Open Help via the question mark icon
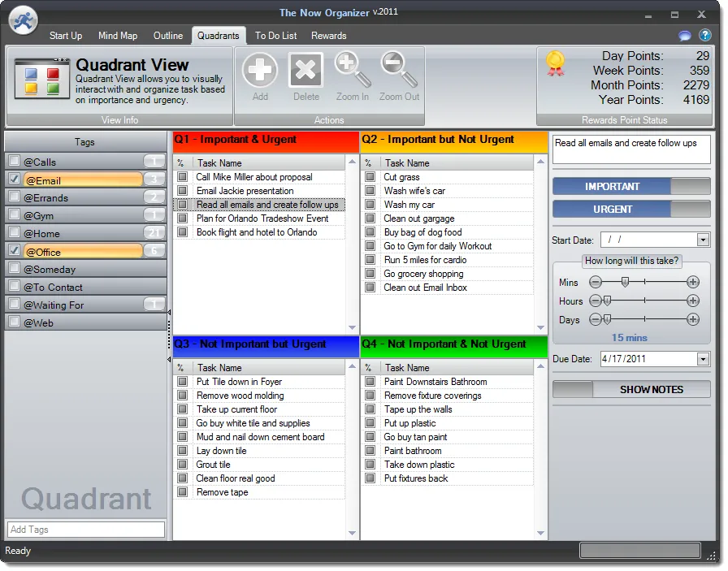This screenshot has height=571, width=728. [705, 36]
